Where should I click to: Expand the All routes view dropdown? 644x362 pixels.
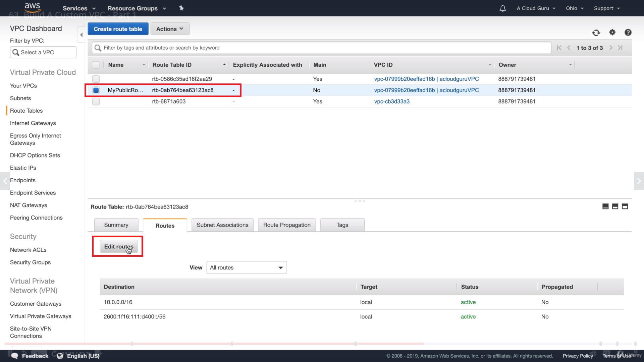coord(247,267)
